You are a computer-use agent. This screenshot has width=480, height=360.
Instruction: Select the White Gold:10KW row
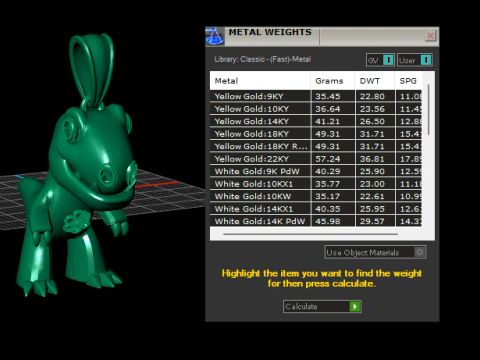point(316,196)
